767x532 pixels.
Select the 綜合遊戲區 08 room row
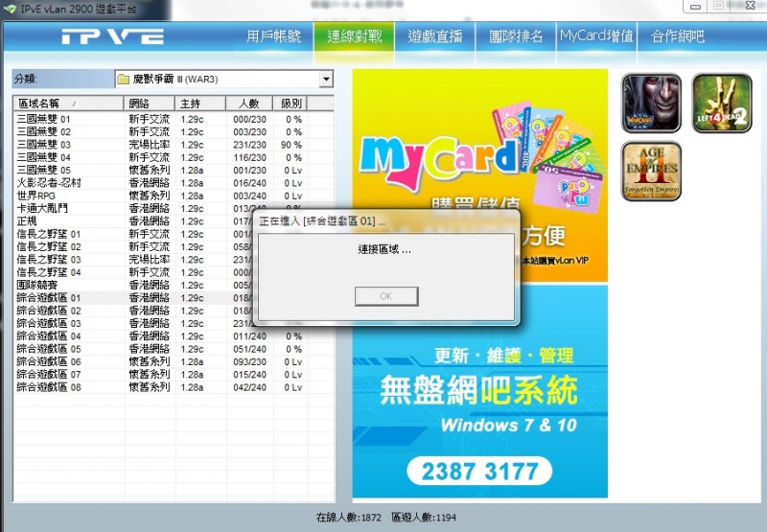174,387
